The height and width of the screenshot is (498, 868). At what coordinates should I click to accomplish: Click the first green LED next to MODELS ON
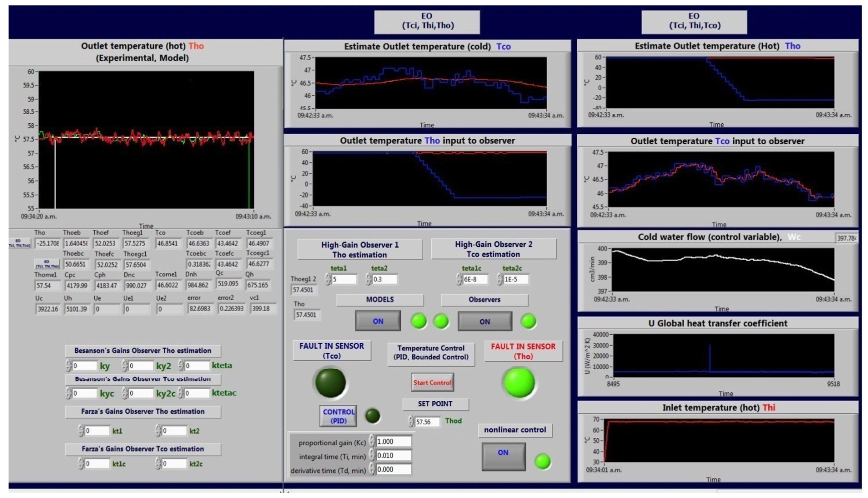(418, 321)
